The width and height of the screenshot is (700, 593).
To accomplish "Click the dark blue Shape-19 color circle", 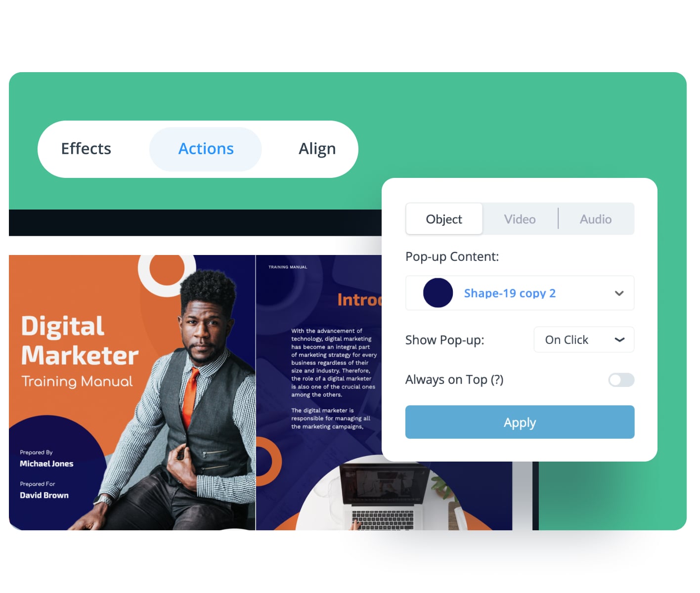I will (x=438, y=293).
